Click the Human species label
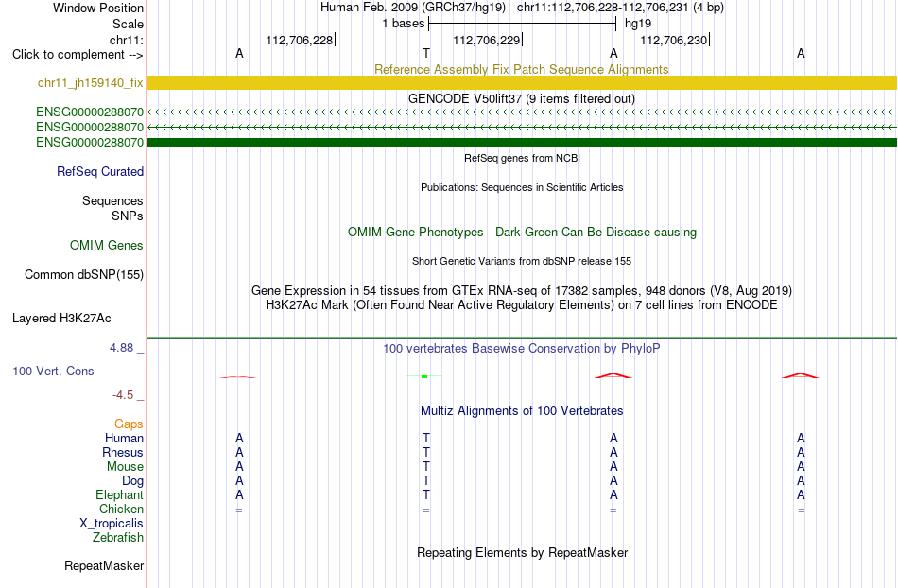Image resolution: width=898 pixels, height=588 pixels. [x=124, y=438]
